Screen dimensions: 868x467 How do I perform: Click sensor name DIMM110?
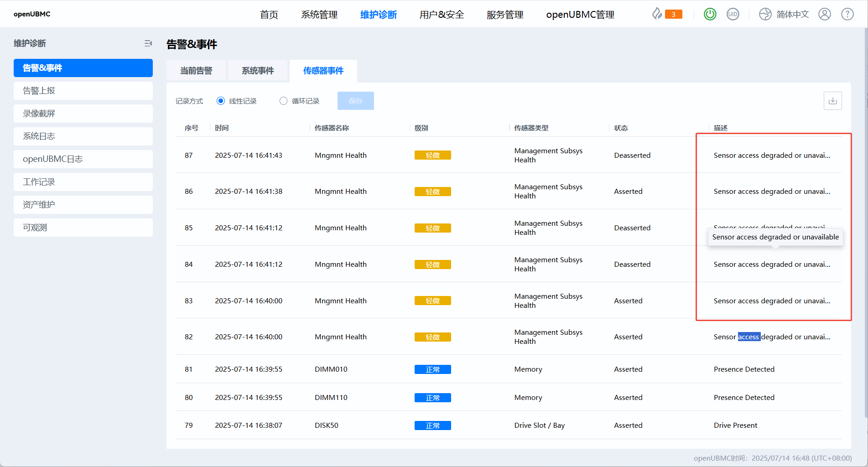(331, 398)
